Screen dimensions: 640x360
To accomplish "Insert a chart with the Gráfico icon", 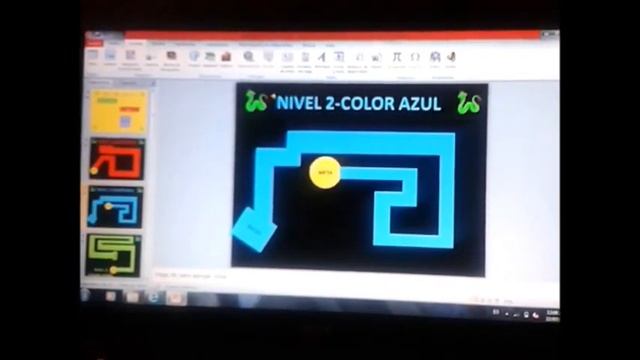I will pyautogui.click(x=226, y=58).
